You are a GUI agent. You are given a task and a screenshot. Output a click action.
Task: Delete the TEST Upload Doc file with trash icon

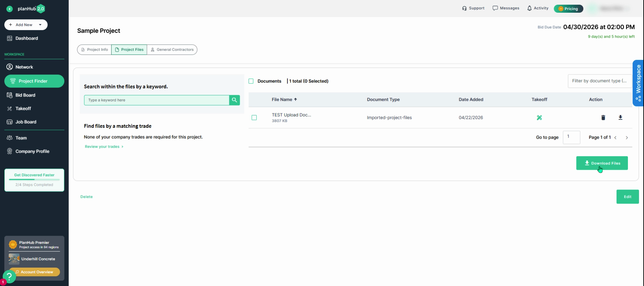[603, 118]
